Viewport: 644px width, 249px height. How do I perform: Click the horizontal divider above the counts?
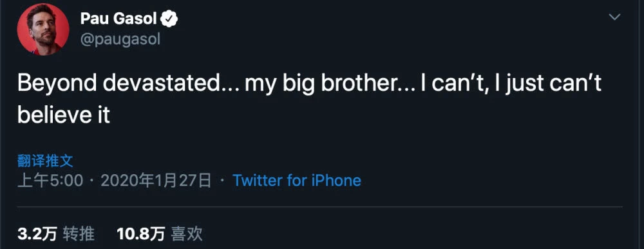tap(320, 206)
